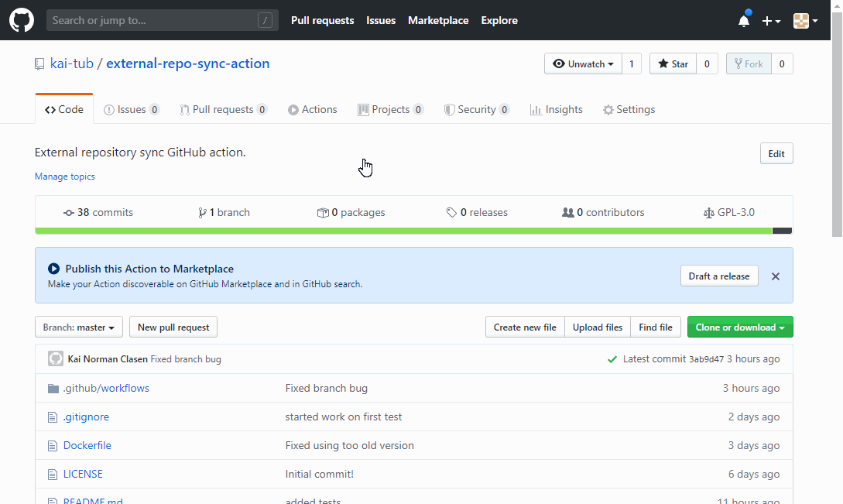Open the Branch: master dropdown

pos(78,327)
